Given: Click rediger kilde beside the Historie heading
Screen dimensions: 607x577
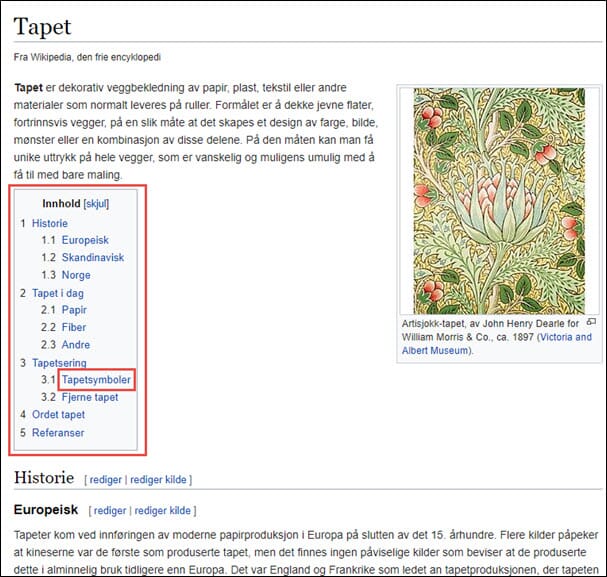Looking at the screenshot, I should coord(160,480).
